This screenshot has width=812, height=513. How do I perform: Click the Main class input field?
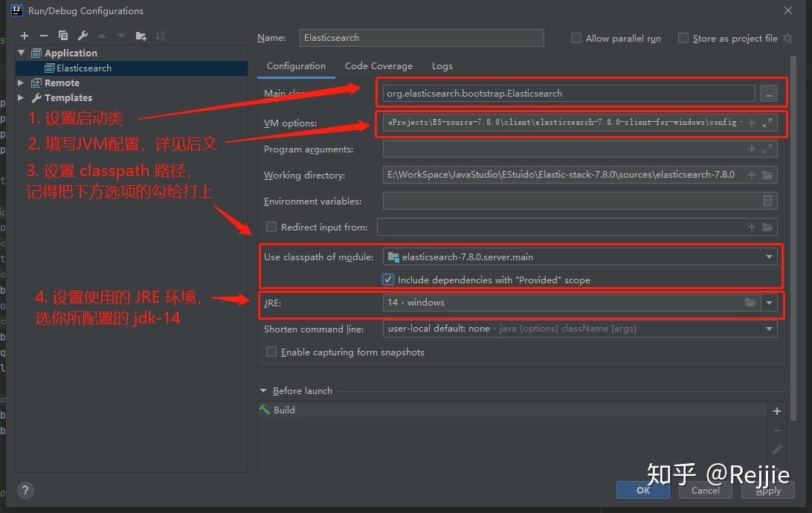coord(569,94)
